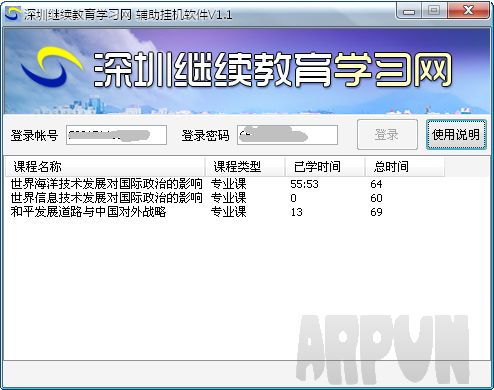This screenshot has height=390, width=494.
Task: Select course 世界海洋技术发展对国际政治的影响
Action: [106, 184]
